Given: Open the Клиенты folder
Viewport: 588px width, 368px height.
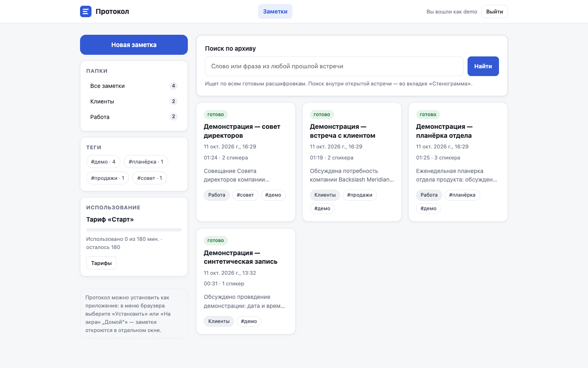Looking at the screenshot, I should coord(134,101).
